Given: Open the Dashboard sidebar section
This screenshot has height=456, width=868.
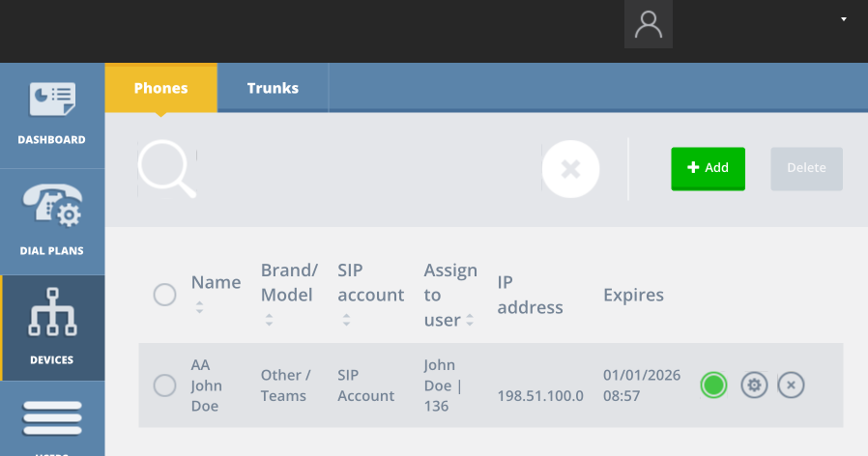Looking at the screenshot, I should 52,115.
